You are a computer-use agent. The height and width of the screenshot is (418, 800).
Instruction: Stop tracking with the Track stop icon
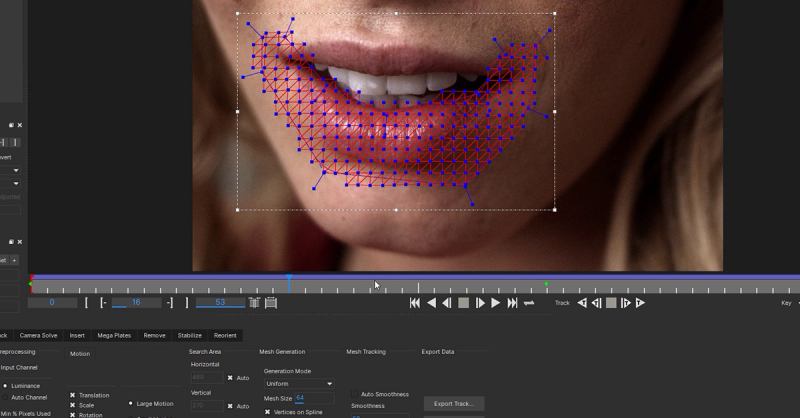click(x=611, y=303)
